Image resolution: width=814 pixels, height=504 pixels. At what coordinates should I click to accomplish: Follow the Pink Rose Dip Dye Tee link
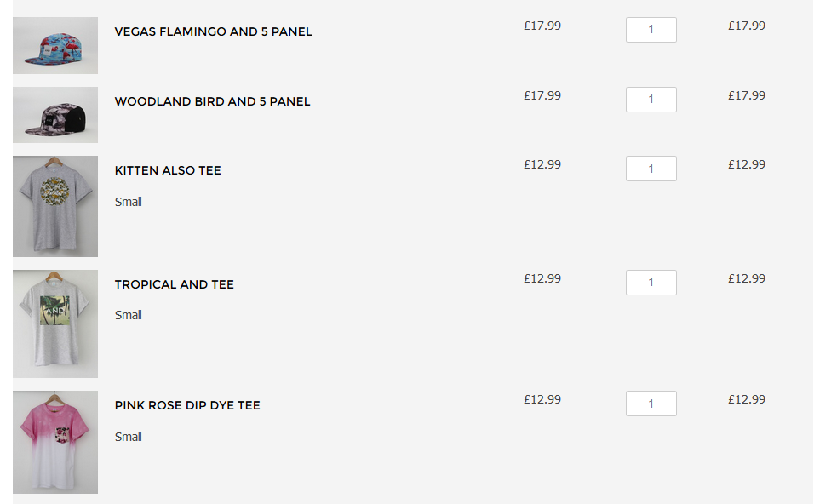tap(187, 405)
